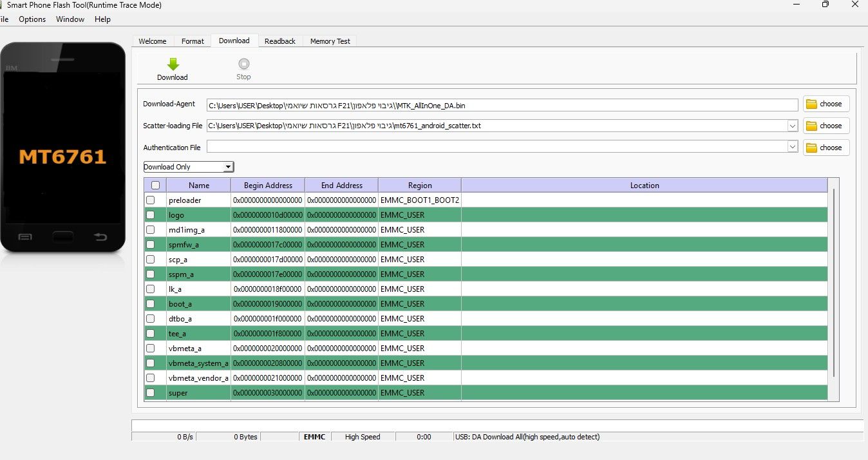The height and width of the screenshot is (460, 868).
Task: Click folder icon beside Download-Agent choose
Action: pyautogui.click(x=811, y=104)
